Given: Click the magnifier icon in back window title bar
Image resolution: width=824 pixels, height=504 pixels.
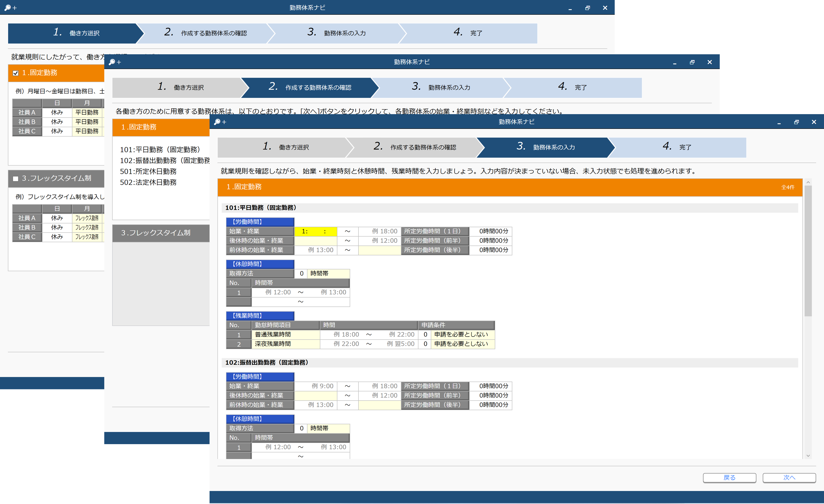Looking at the screenshot, I should click(x=7, y=7).
